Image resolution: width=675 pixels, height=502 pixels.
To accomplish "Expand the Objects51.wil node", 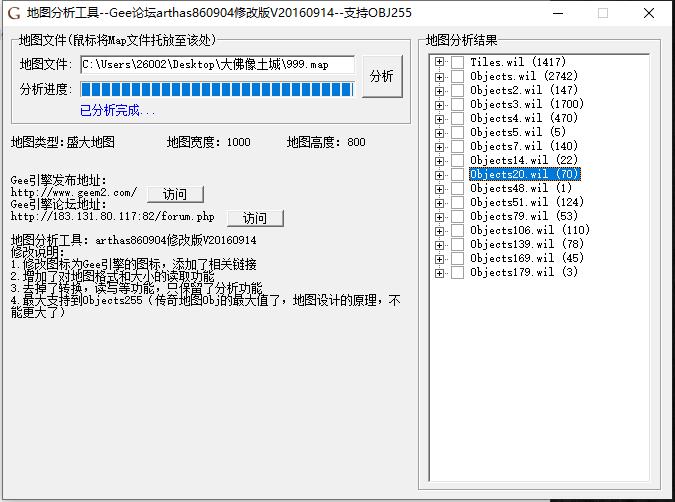I will coord(439,203).
